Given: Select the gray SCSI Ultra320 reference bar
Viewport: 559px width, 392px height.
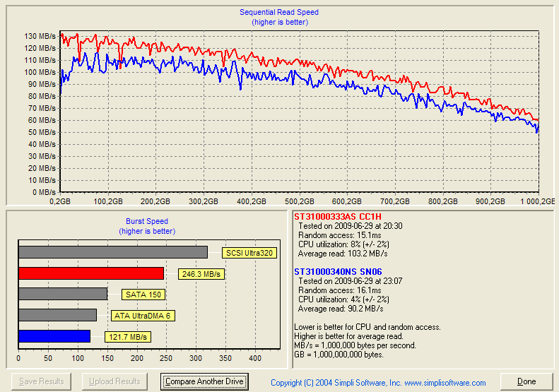Looking at the screenshot, I should pos(113,252).
